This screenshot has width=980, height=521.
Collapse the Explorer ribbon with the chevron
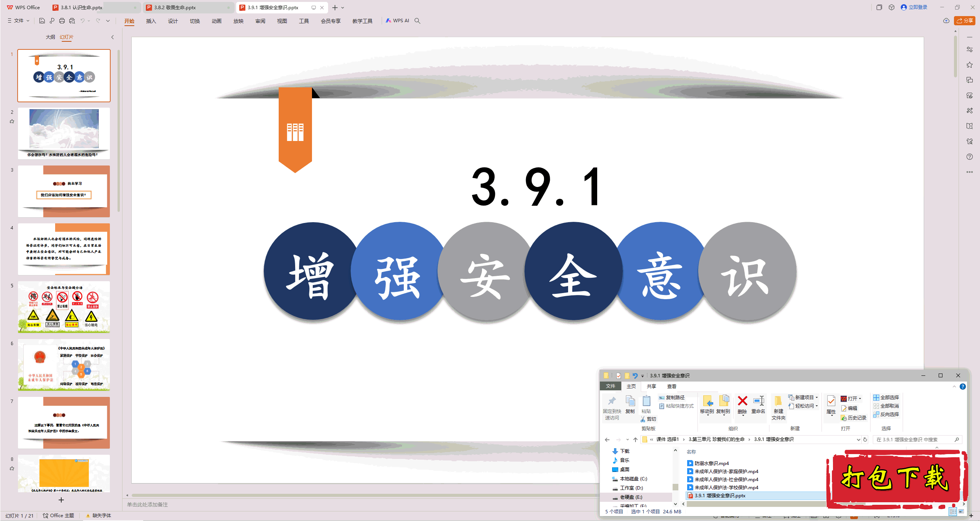click(x=954, y=387)
